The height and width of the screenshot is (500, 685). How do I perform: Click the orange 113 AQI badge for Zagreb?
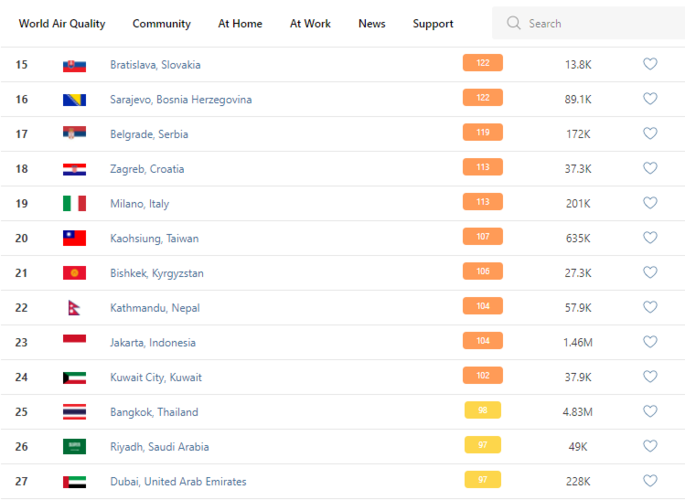(482, 168)
